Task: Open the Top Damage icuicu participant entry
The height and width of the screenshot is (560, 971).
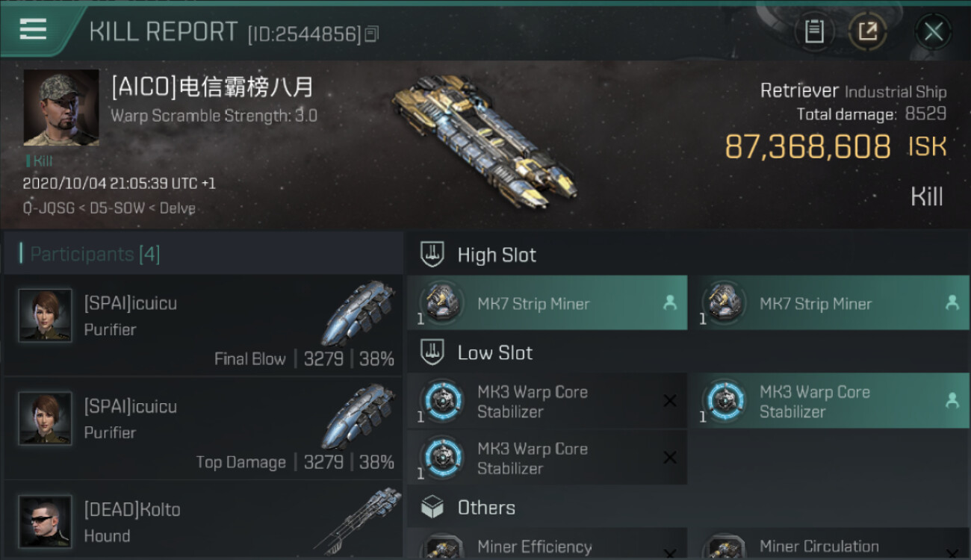Action: pyautogui.click(x=203, y=428)
